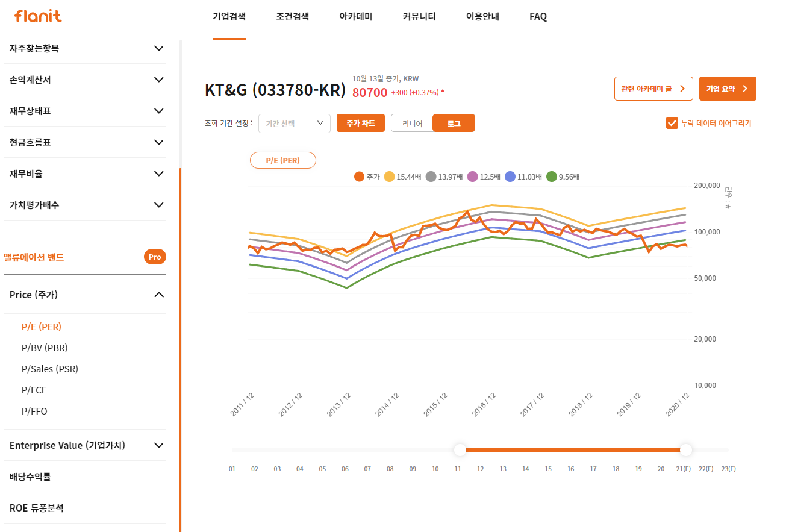This screenshot has height=532, width=786.
Task: Go to 커뮤니티 menu
Action: [x=419, y=17]
